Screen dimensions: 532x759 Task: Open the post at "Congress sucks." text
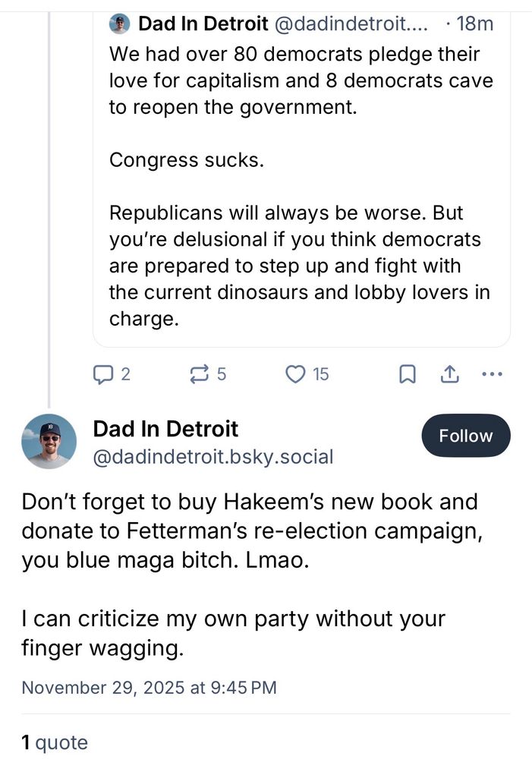(x=187, y=160)
